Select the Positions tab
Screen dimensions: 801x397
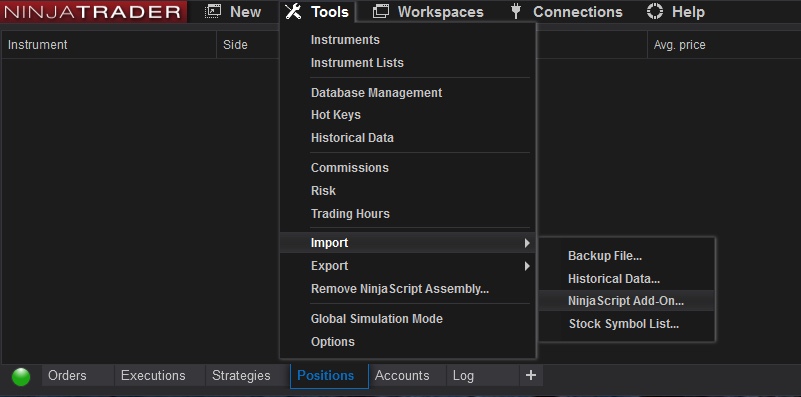click(x=329, y=376)
